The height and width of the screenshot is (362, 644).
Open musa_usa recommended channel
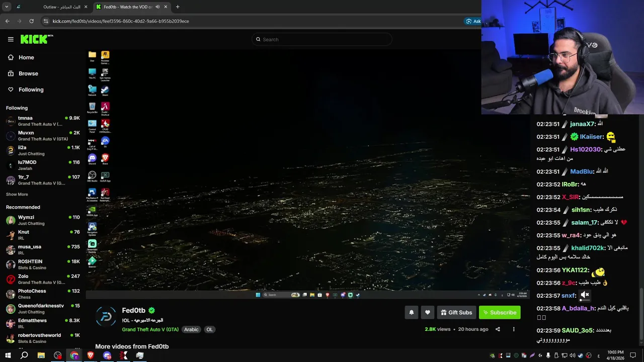(x=43, y=250)
